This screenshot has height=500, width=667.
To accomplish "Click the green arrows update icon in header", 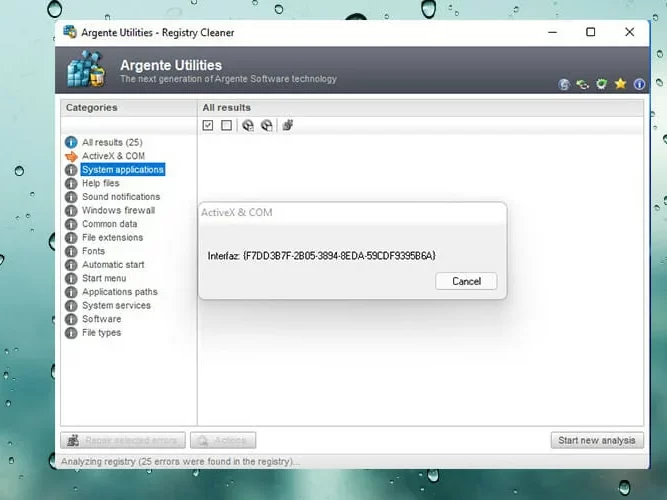I will point(582,84).
